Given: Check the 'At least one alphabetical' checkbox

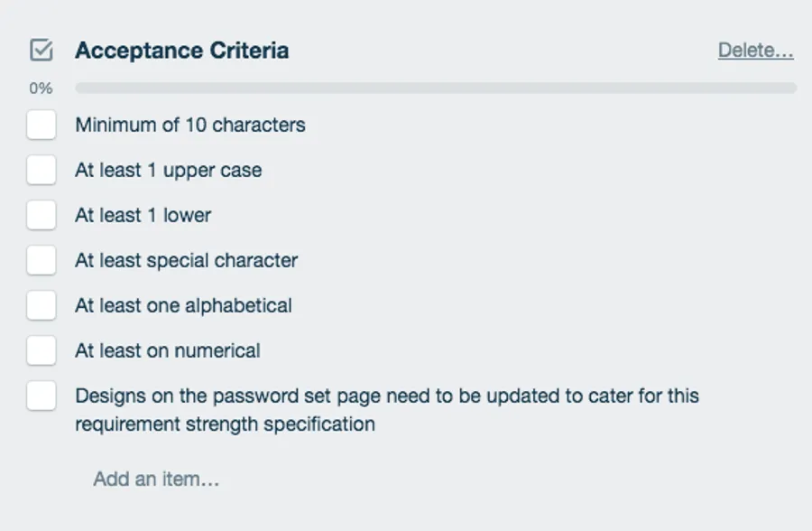Looking at the screenshot, I should coord(42,306).
